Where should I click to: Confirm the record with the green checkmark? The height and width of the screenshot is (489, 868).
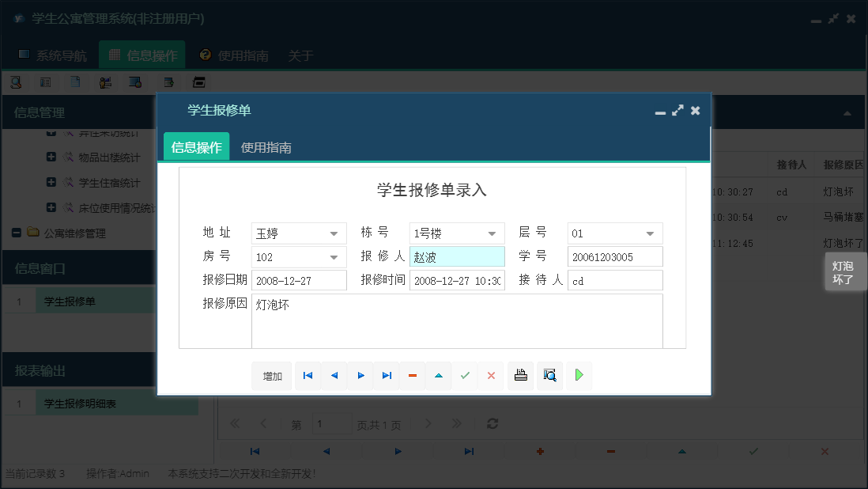pos(465,375)
